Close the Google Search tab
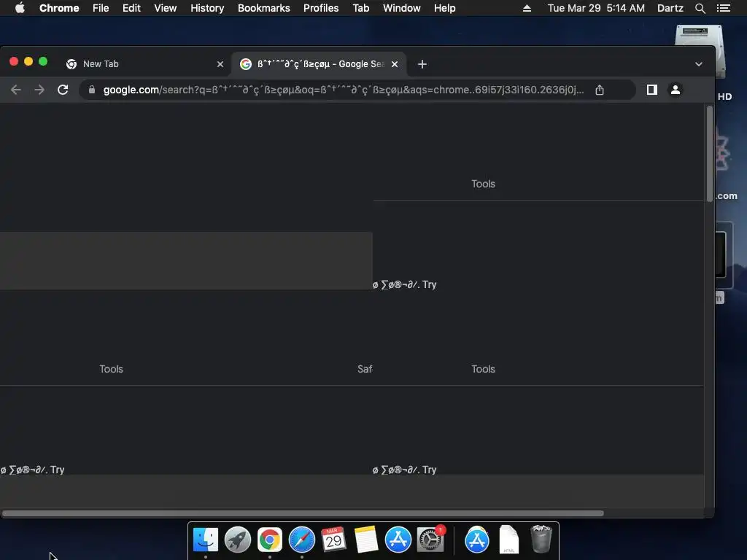The image size is (747, 560). pyautogui.click(x=395, y=64)
